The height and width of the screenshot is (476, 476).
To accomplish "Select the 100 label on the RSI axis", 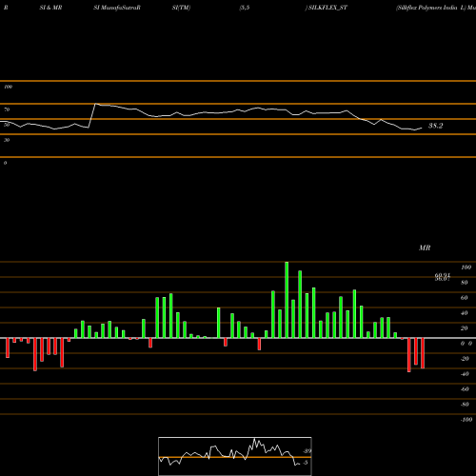I will (x=9, y=87).
